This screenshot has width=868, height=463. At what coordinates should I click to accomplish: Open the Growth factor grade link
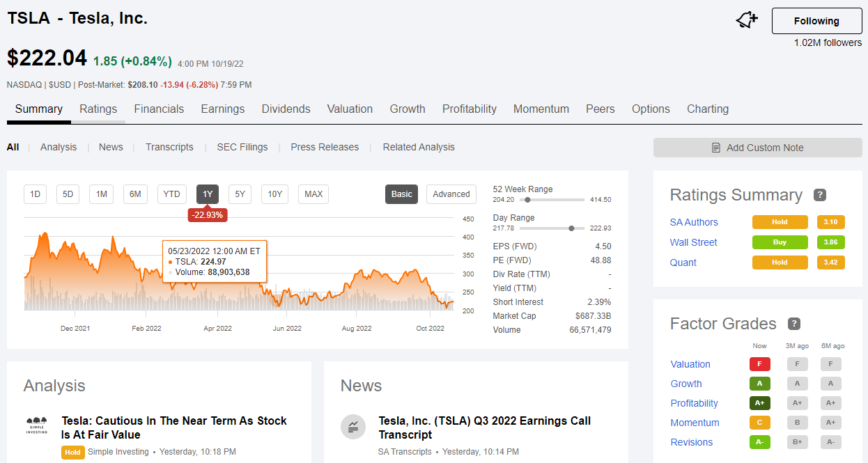pos(686,384)
